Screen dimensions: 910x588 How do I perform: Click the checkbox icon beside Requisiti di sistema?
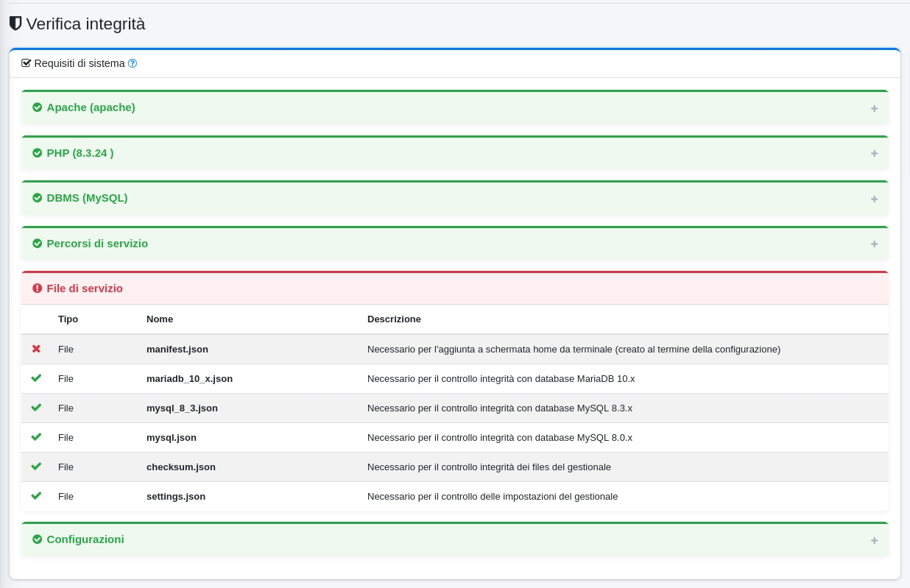click(x=27, y=63)
